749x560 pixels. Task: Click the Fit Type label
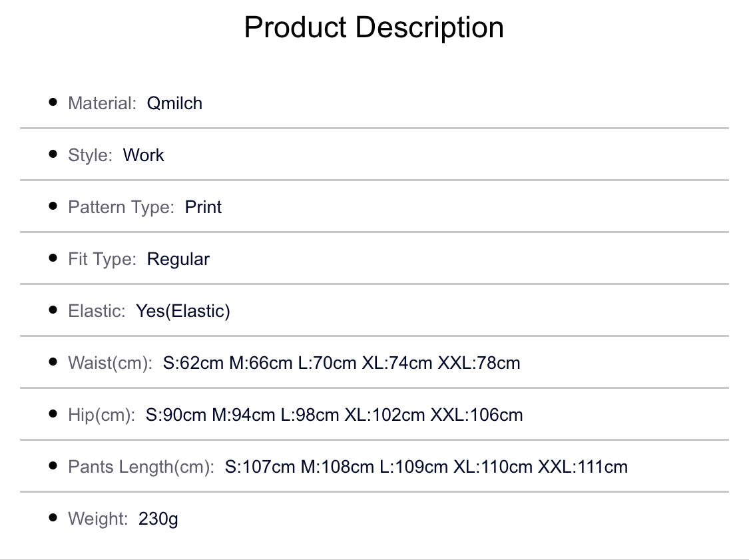(x=102, y=259)
